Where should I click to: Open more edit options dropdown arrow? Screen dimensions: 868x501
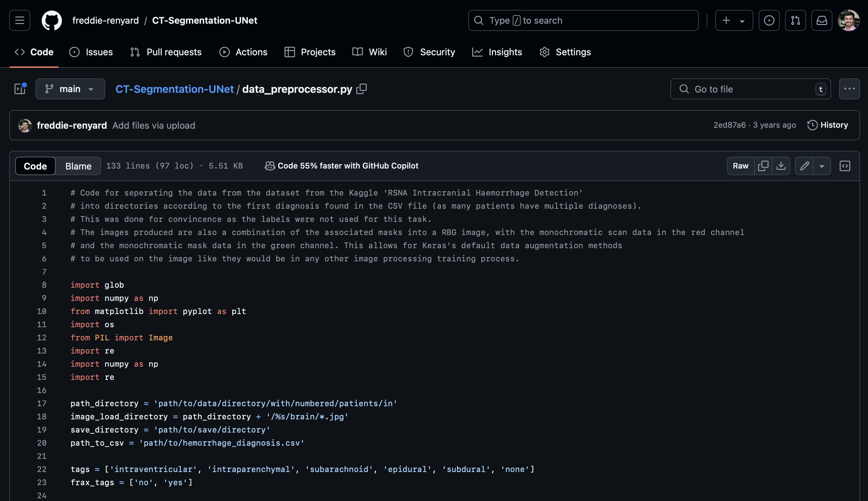click(x=822, y=166)
